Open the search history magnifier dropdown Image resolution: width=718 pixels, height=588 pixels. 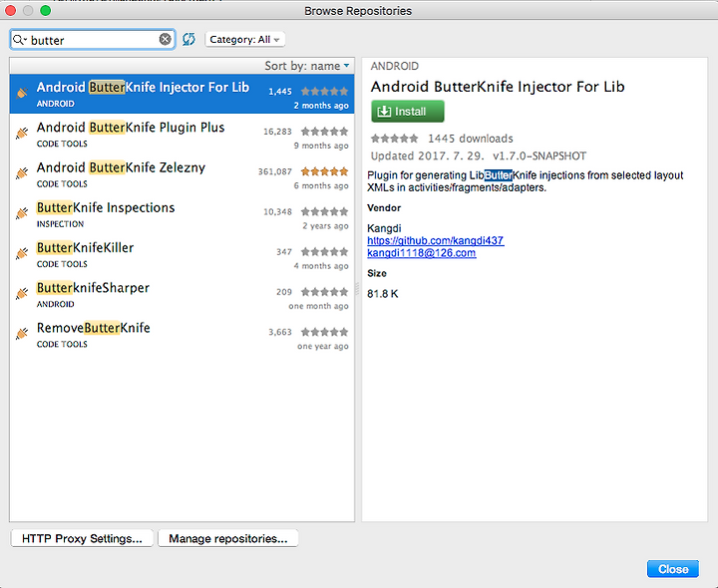20,40
